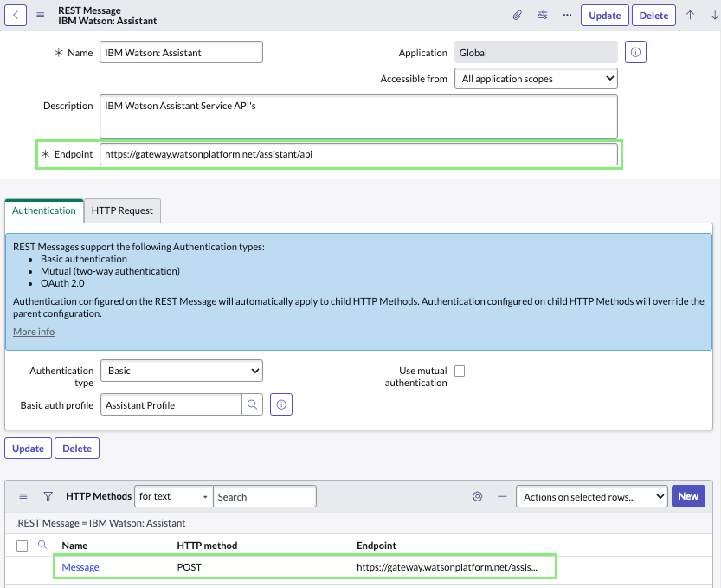This screenshot has height=588, width=721.
Task: Open the More info link
Action: (x=34, y=332)
